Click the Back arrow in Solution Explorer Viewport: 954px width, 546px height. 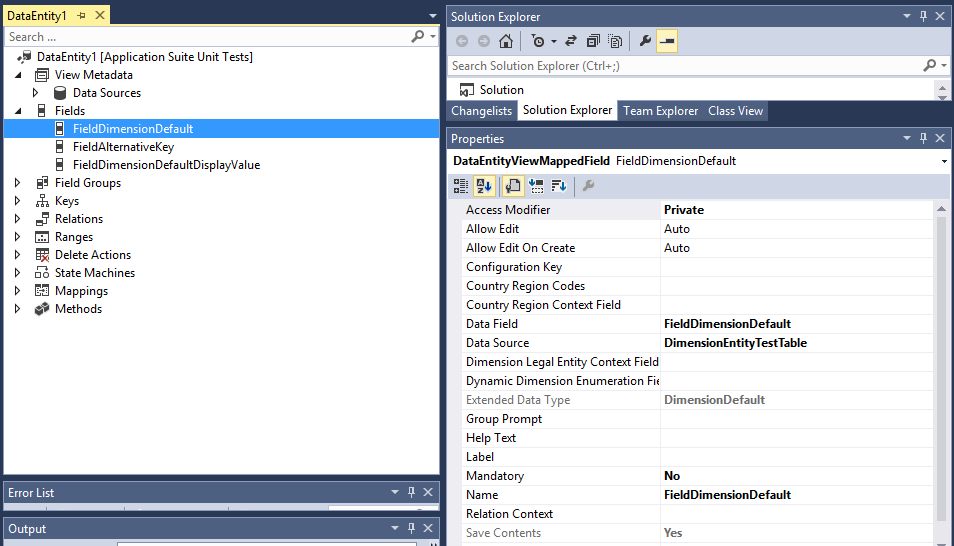click(462, 41)
